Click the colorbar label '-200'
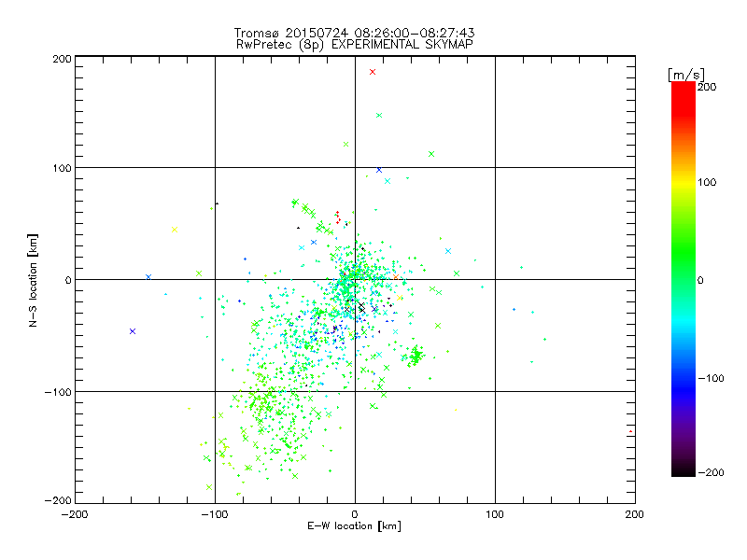 coord(711,473)
